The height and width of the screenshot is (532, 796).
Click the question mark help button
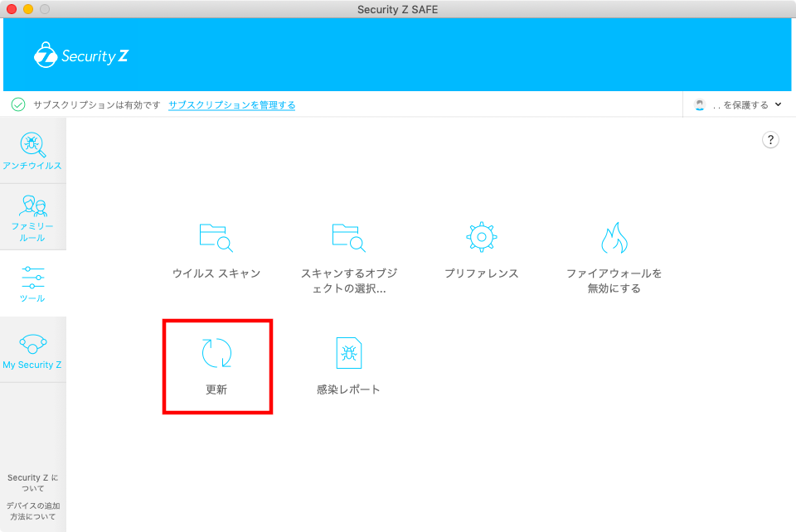coord(770,140)
